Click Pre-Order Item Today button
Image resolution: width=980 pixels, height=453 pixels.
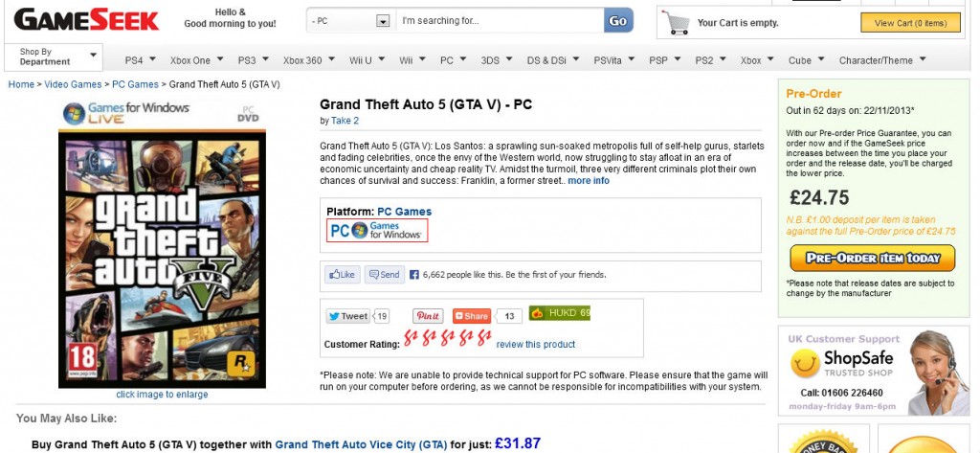point(873,258)
